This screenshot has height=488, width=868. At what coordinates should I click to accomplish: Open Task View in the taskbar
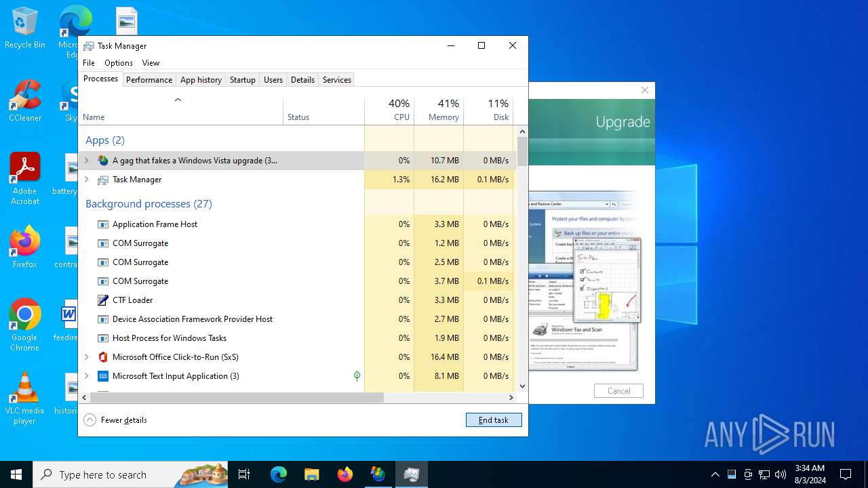[244, 474]
